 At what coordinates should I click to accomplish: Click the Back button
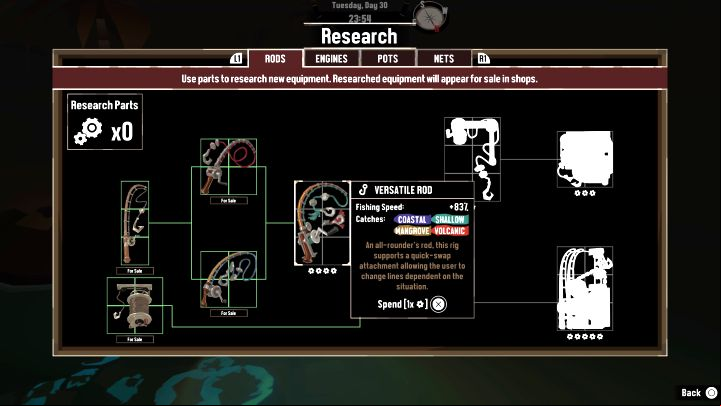[x=699, y=393]
